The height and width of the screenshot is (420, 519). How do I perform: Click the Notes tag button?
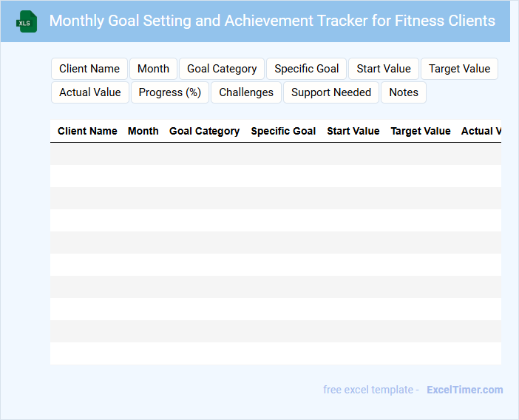(404, 92)
